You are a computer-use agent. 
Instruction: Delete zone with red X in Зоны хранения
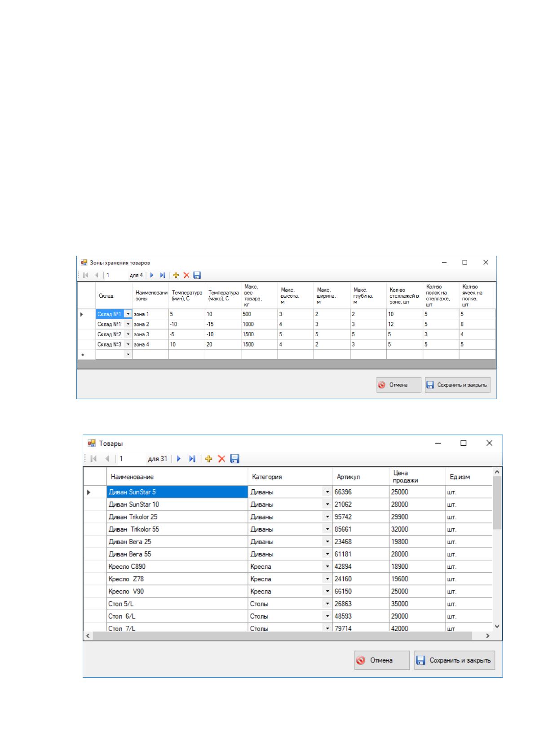pyautogui.click(x=186, y=275)
